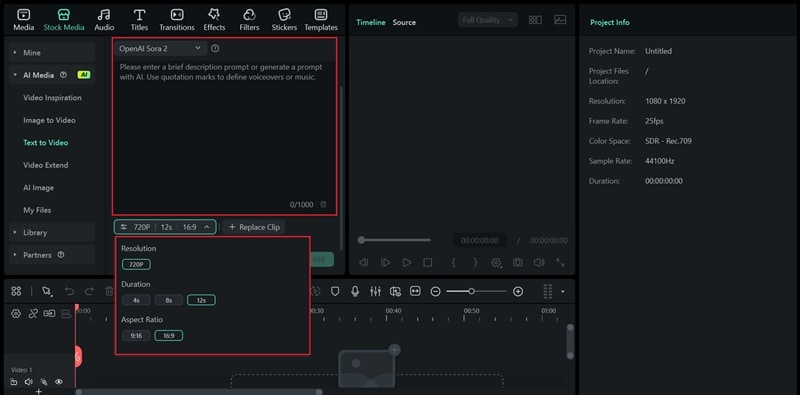Viewport: 800px width, 395px height.
Task: Collapse the AI Media section
Action: point(52,75)
